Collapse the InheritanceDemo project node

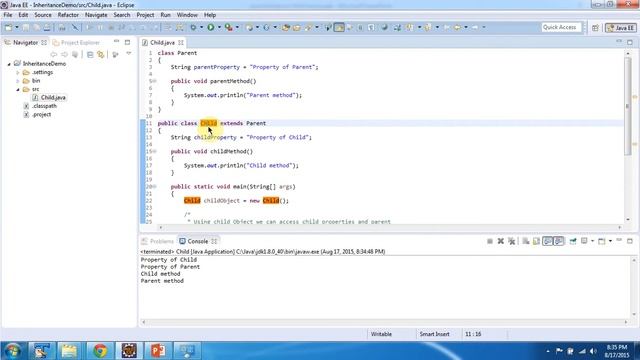pyautogui.click(x=9, y=64)
